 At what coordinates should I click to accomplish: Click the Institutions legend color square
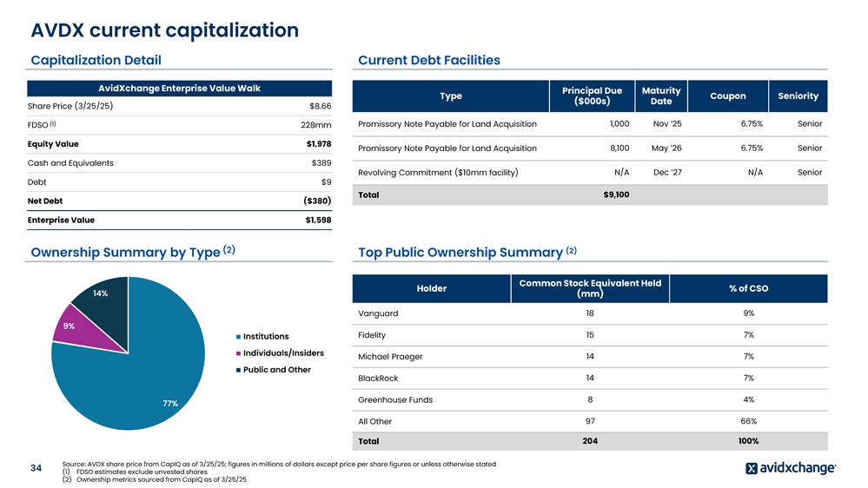point(238,336)
